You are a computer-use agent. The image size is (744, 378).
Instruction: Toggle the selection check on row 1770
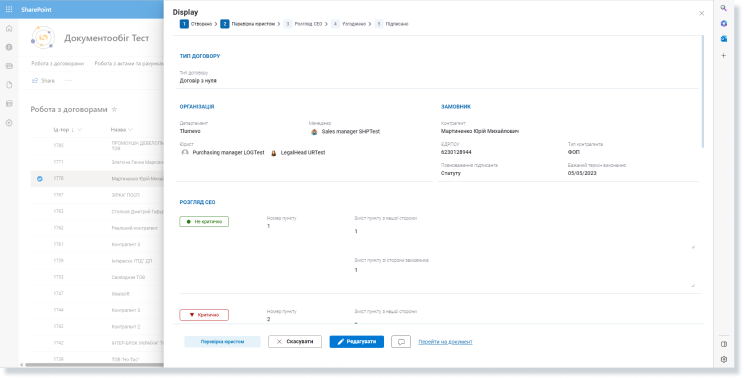point(40,179)
